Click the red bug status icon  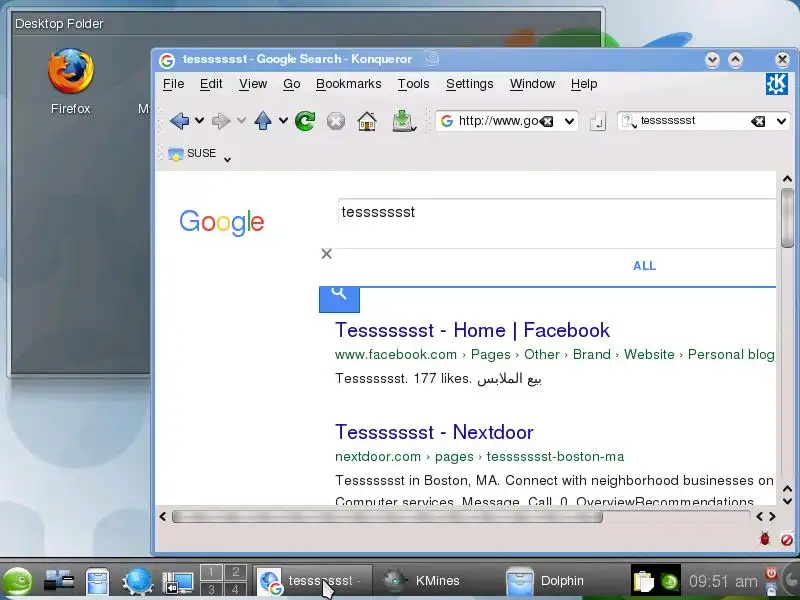(x=765, y=538)
